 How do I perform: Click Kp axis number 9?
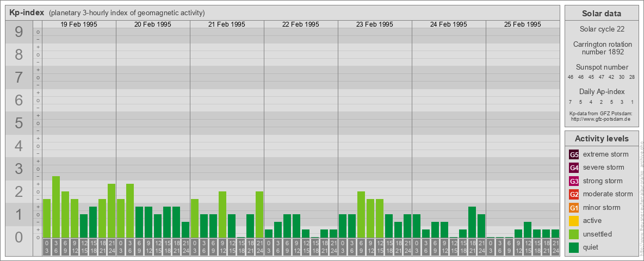pyautogui.click(x=19, y=32)
